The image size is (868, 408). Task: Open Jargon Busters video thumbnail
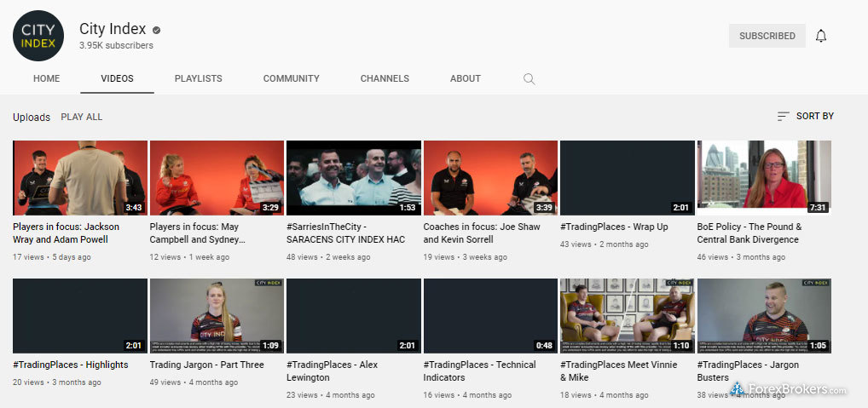click(764, 316)
